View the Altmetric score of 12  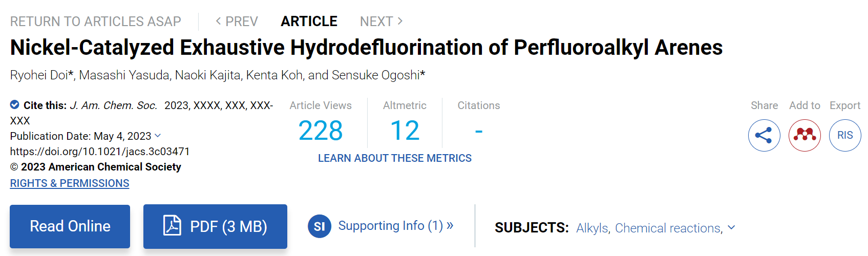(x=405, y=131)
